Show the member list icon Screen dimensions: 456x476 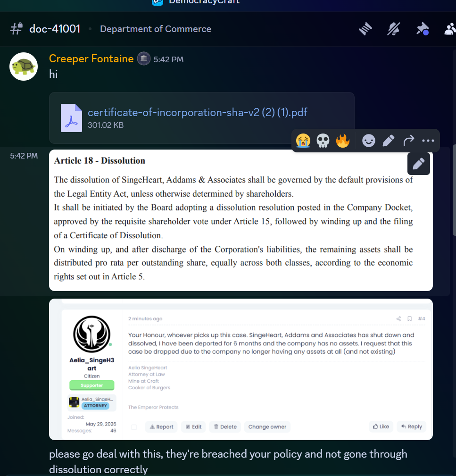click(450, 29)
